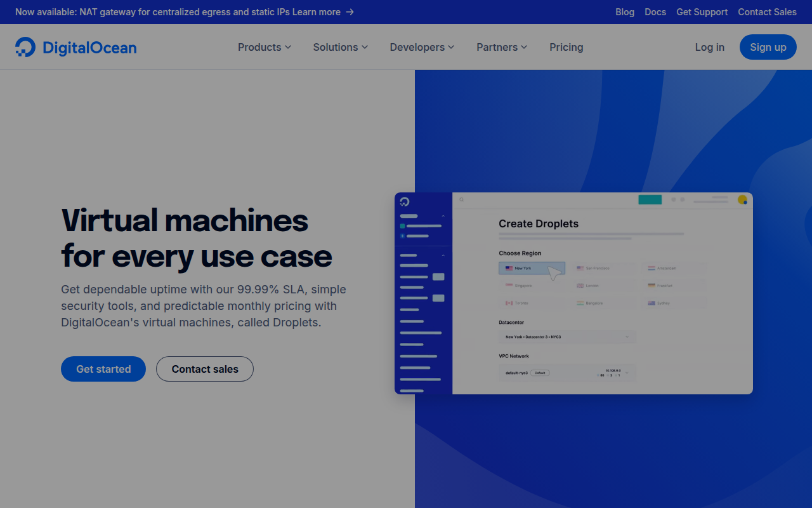Click the teal button in preview header

(650, 199)
